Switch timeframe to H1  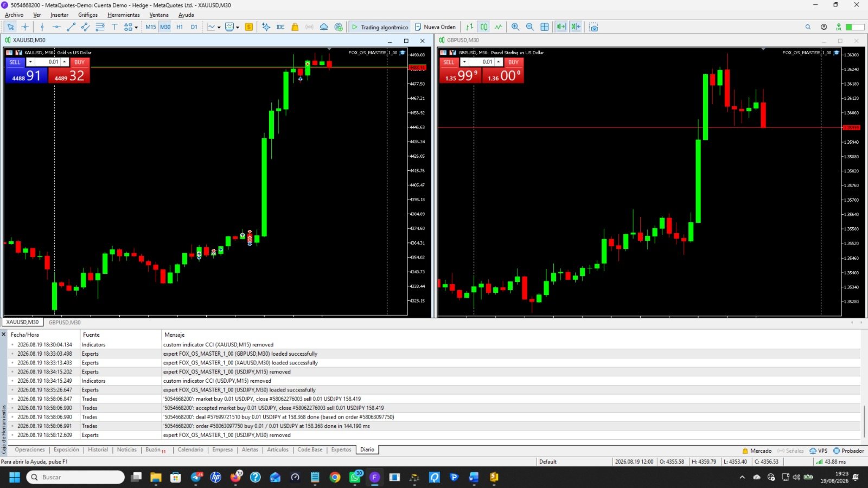coord(180,27)
